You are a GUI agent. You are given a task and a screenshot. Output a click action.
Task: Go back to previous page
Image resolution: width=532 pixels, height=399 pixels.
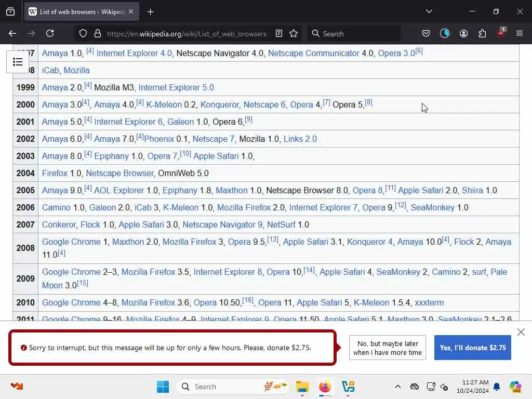point(12,34)
